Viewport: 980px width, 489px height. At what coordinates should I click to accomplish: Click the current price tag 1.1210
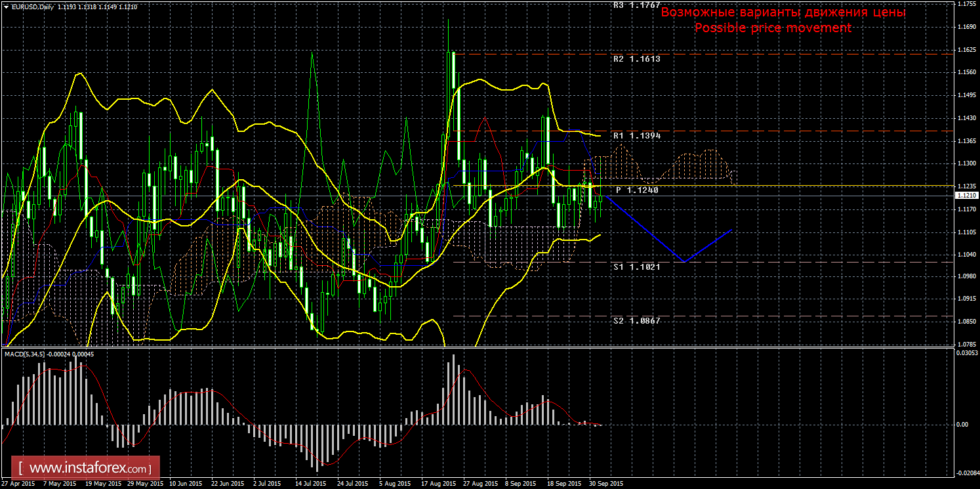point(967,196)
